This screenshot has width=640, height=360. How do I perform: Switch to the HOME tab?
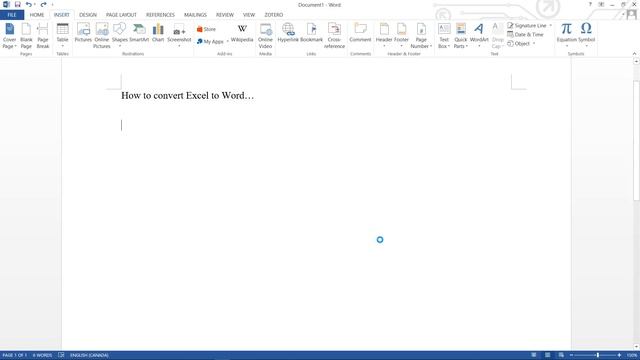[37, 15]
